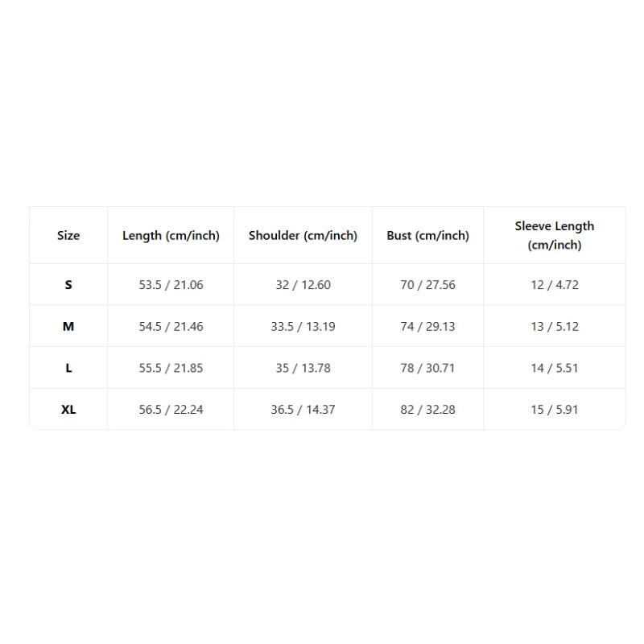Click the Shoulder (cm/inch) header
The width and height of the screenshot is (644, 644).
[x=303, y=236]
